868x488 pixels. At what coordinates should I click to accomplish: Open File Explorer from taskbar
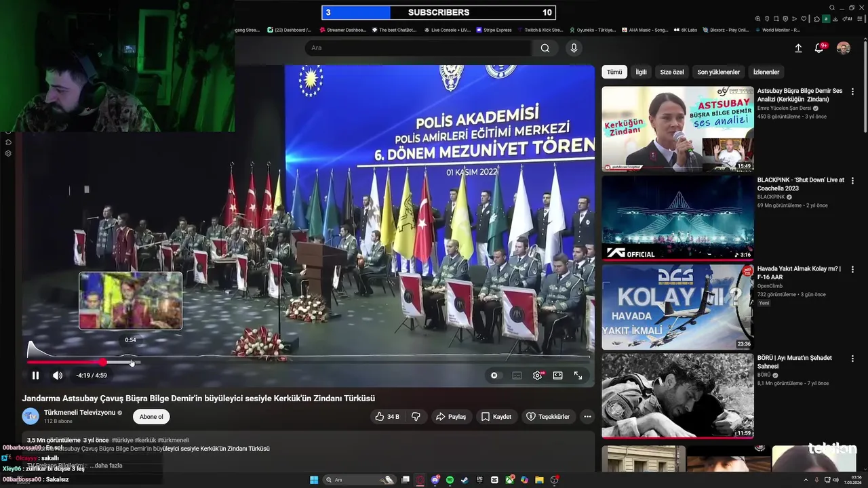[x=539, y=480]
